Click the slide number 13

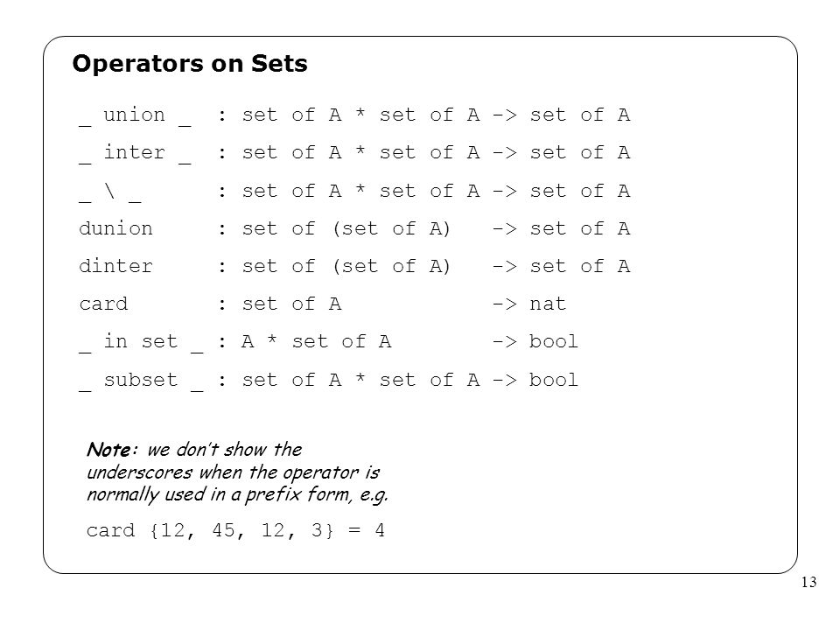(808, 583)
